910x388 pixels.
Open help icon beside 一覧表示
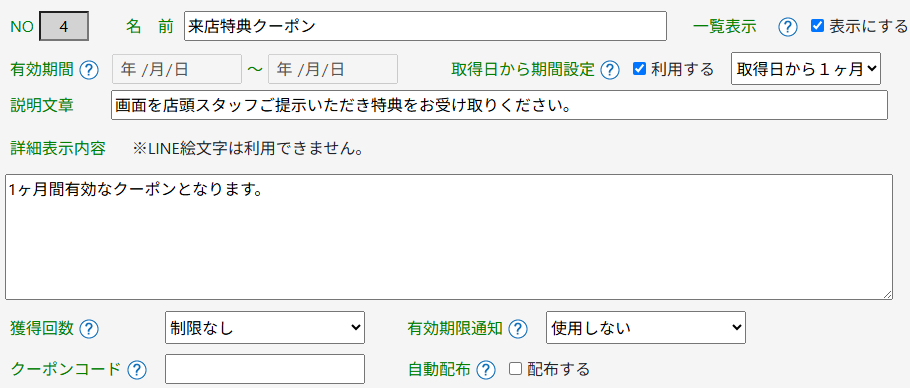[x=788, y=27]
